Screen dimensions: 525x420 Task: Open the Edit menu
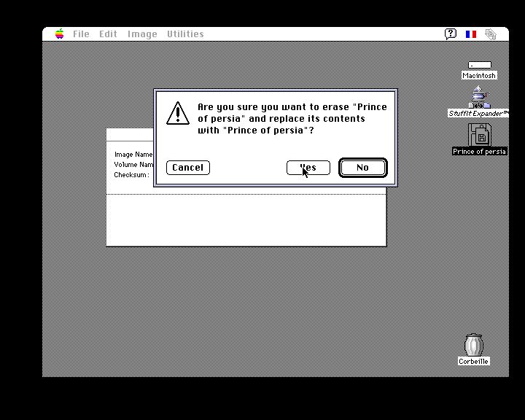coord(108,34)
